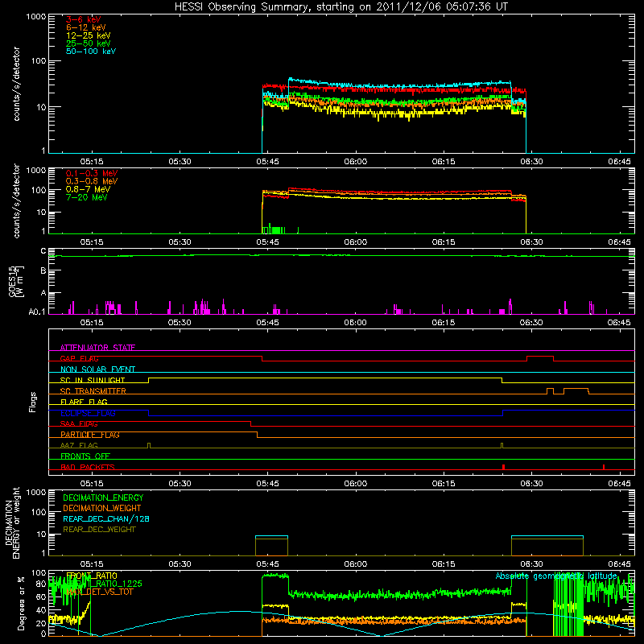Click the 0.8-7 MeV legend entry
Viewport: 644px width, 644px height.
point(88,189)
